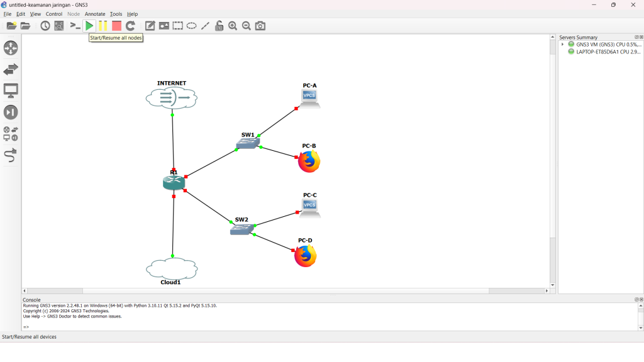Select the Add a link cable tool
The width and height of the screenshot is (644, 362).
[11, 155]
